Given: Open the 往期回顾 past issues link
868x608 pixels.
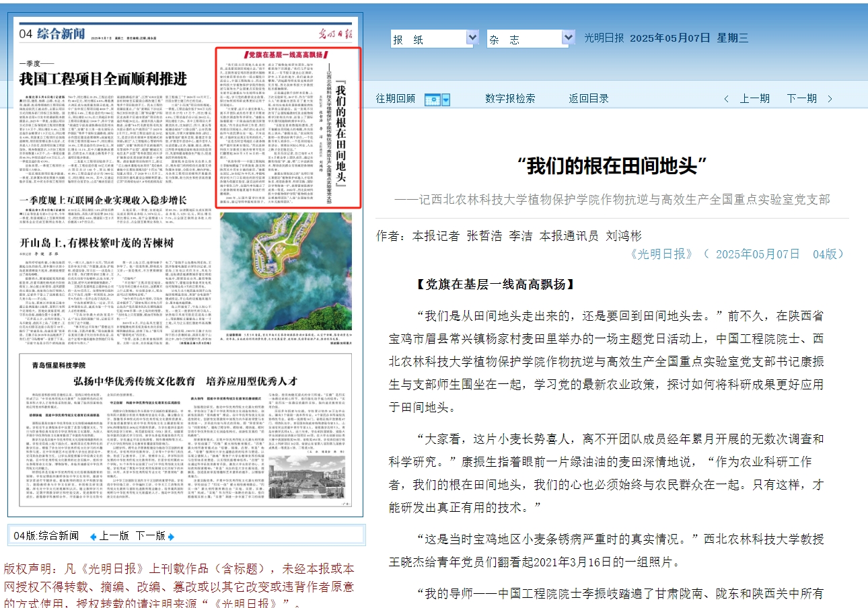Looking at the screenshot, I should click(396, 99).
